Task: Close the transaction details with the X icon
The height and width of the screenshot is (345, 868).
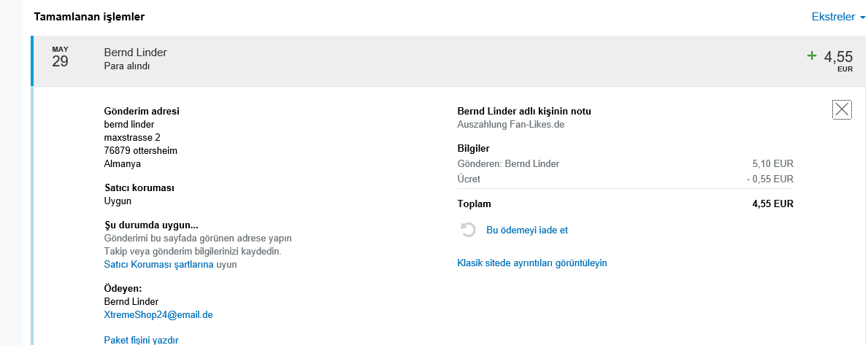Action: point(842,109)
